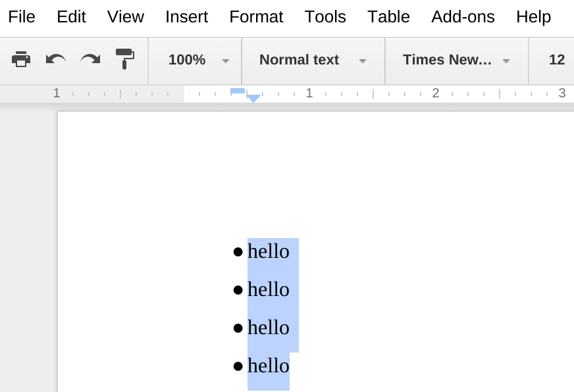Image resolution: width=574 pixels, height=392 pixels.
Task: Open the Add-ons menu
Action: pos(463,17)
